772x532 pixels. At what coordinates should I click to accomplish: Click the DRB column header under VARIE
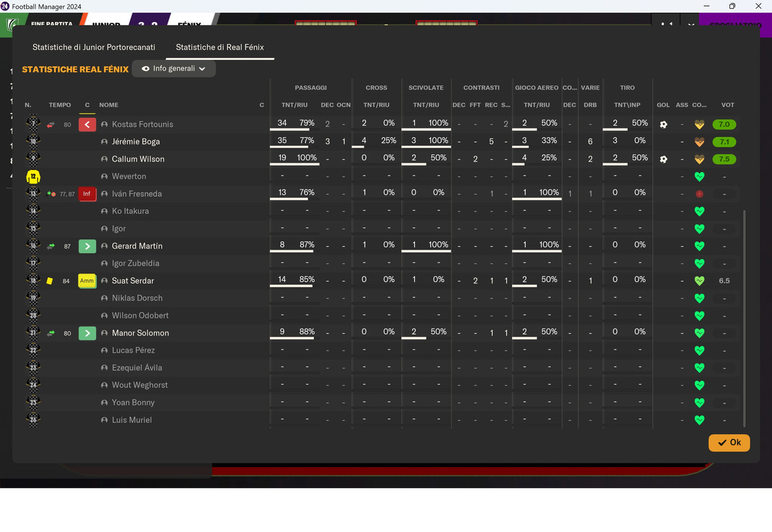point(590,105)
